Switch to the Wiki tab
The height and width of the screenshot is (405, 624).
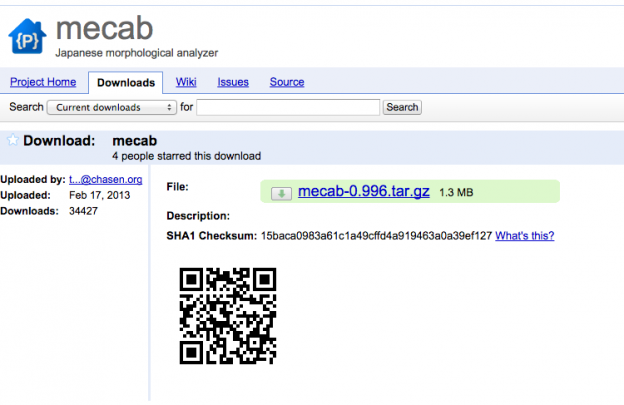click(x=185, y=82)
